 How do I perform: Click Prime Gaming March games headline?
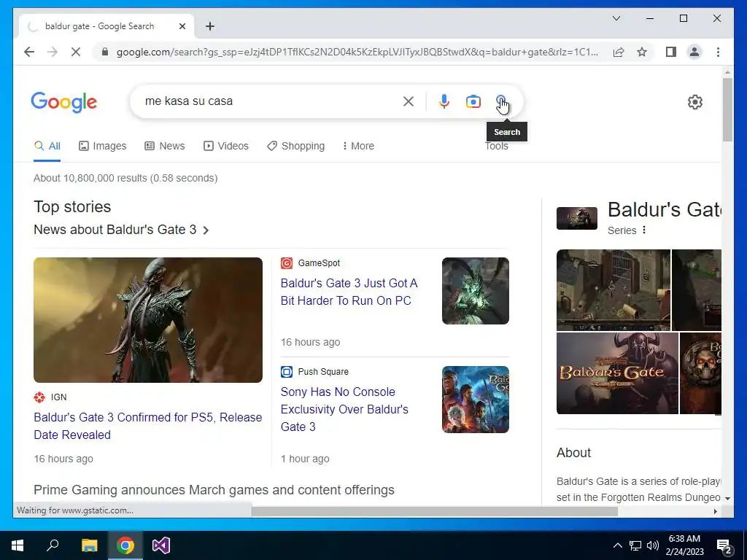tap(214, 489)
